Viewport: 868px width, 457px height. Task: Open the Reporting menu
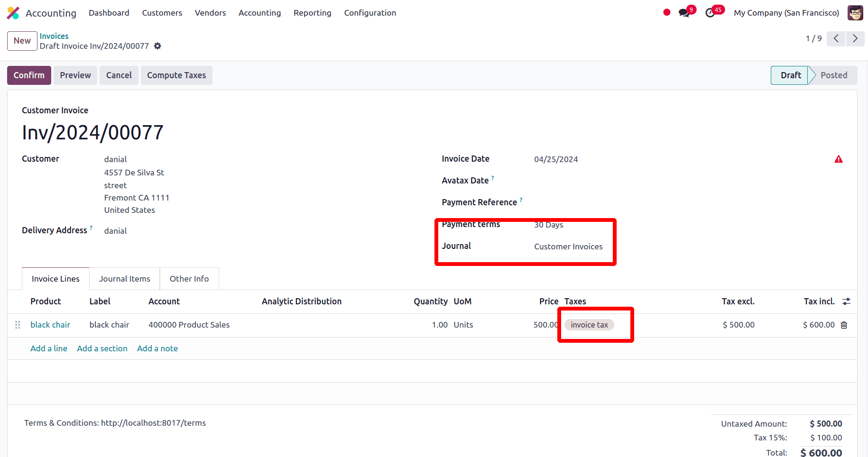pyautogui.click(x=312, y=13)
